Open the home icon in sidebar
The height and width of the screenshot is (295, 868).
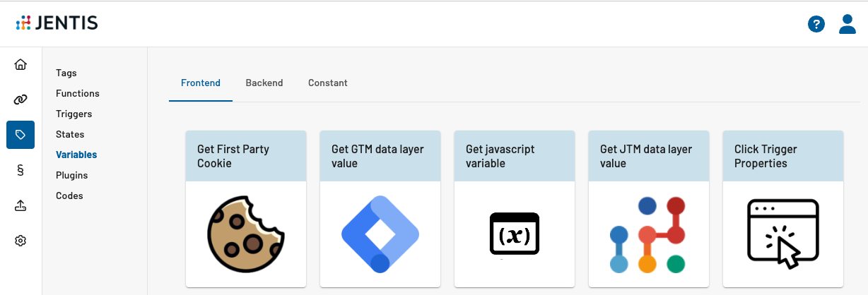pyautogui.click(x=20, y=65)
